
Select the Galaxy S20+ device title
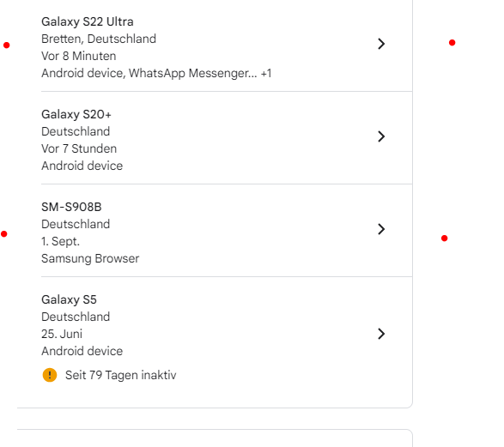(76, 114)
